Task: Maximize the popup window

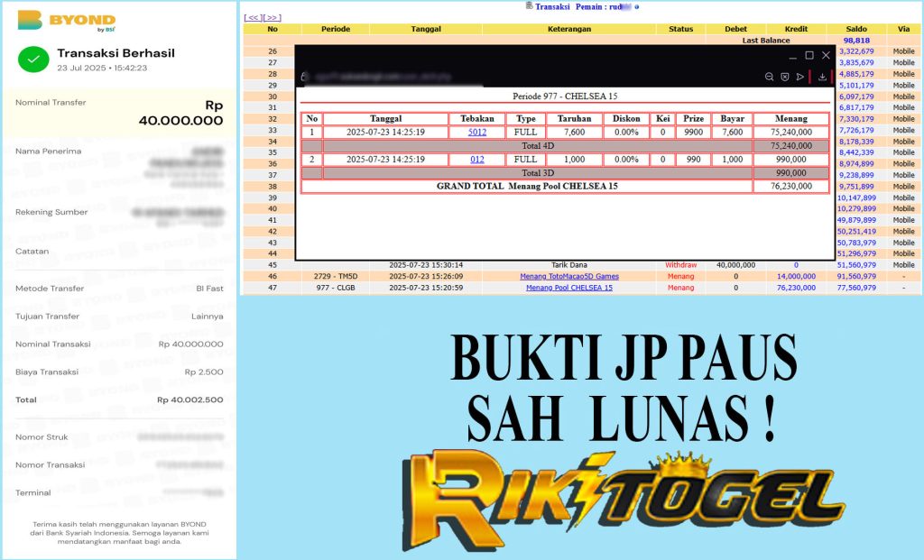Action: pos(808,56)
